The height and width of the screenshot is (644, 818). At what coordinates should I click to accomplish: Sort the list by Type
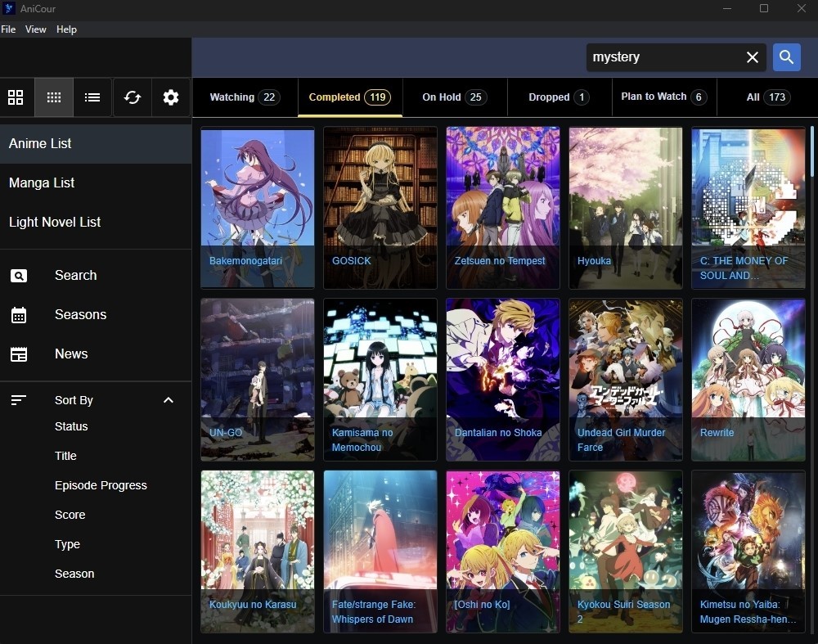[x=67, y=544]
